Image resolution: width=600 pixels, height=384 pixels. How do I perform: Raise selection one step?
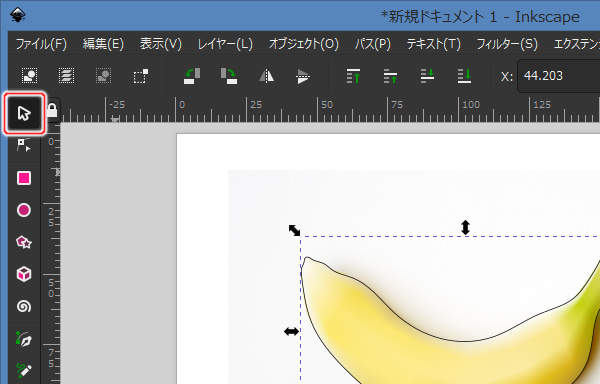390,76
